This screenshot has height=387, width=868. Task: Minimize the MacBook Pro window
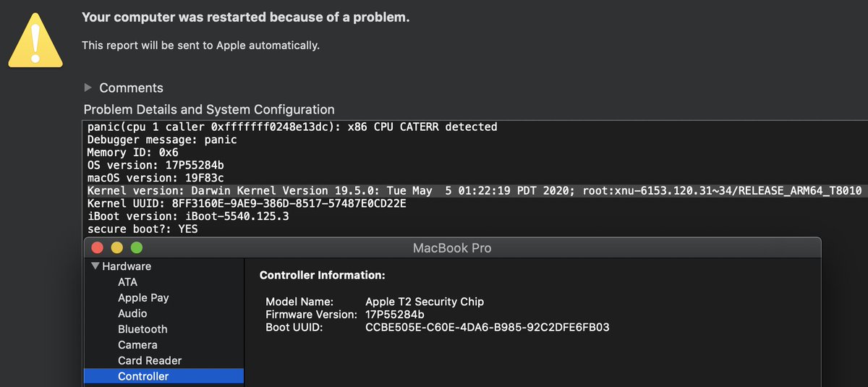pos(116,248)
